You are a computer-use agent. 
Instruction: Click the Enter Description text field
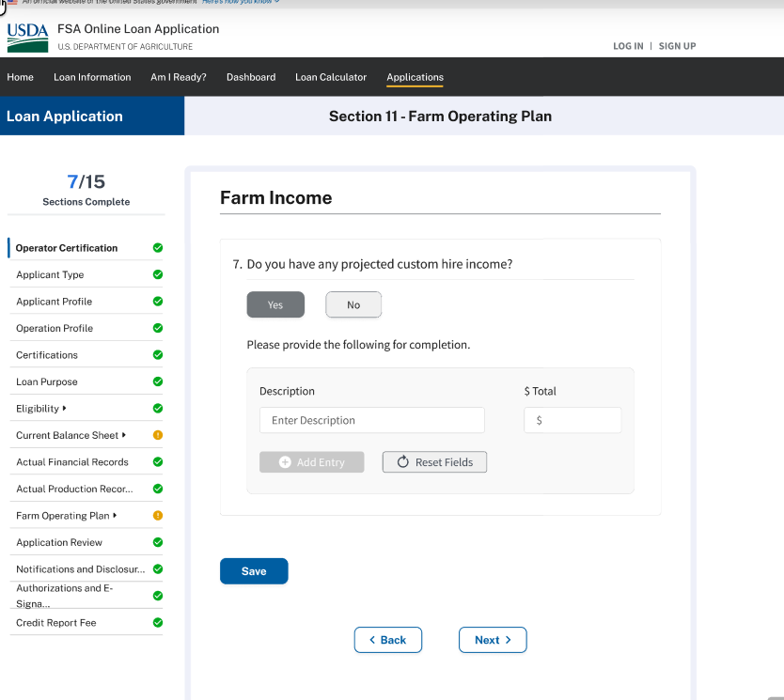(x=372, y=421)
